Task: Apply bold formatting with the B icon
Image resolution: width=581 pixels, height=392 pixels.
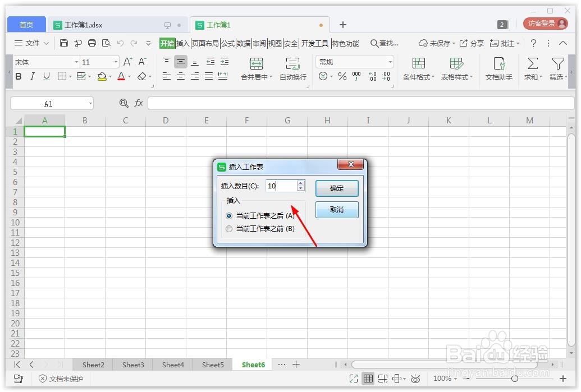Action: coord(17,77)
